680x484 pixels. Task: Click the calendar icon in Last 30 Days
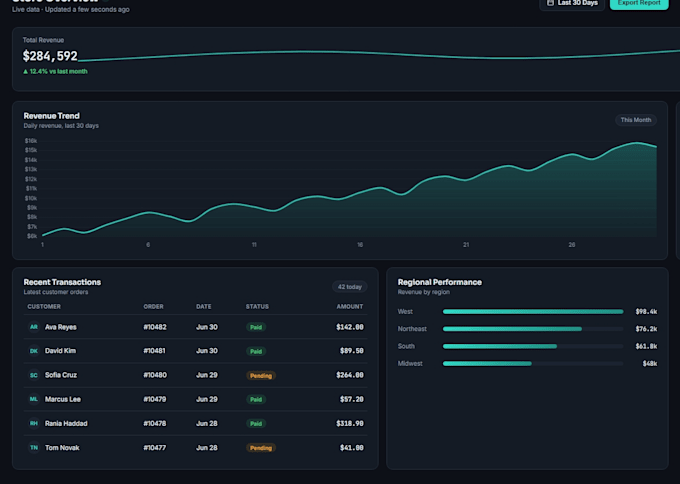click(550, 3)
